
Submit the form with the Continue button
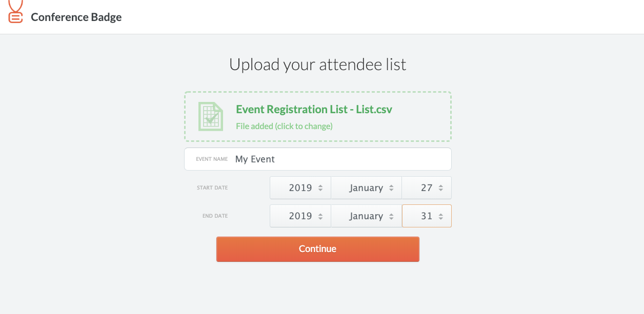pyautogui.click(x=318, y=249)
